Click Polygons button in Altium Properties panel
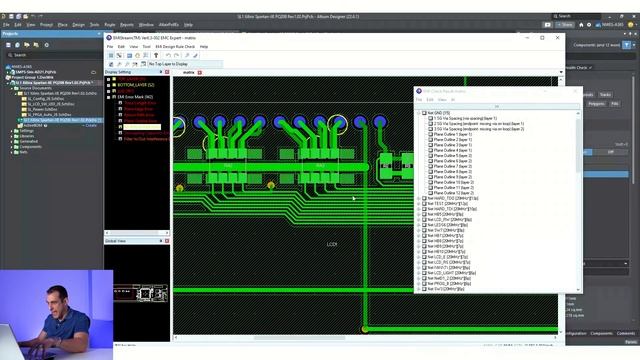The image size is (640, 360). tap(596, 104)
